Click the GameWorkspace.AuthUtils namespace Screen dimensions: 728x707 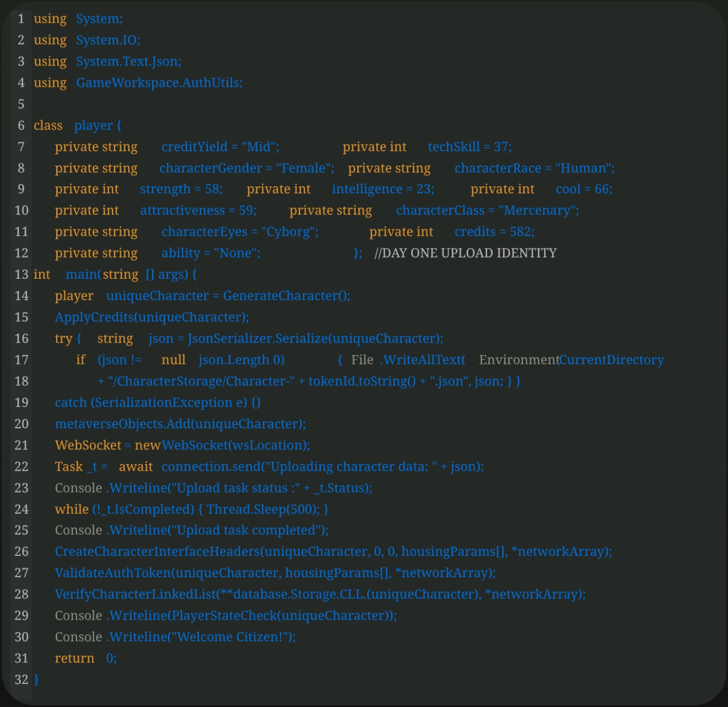click(x=159, y=83)
